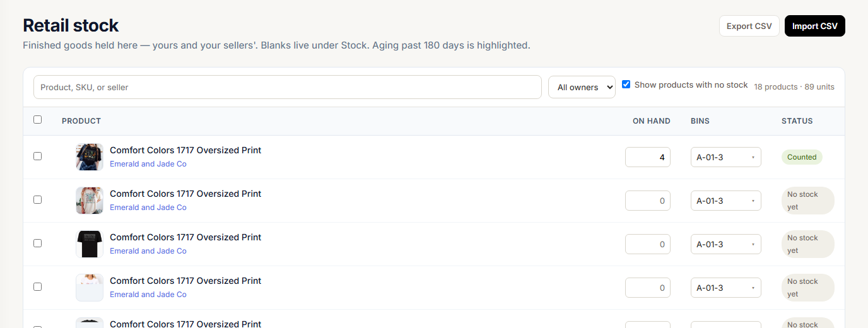Open the A-01-3 bin dropdown in Counted row
This screenshot has width=868, height=328.
726,157
